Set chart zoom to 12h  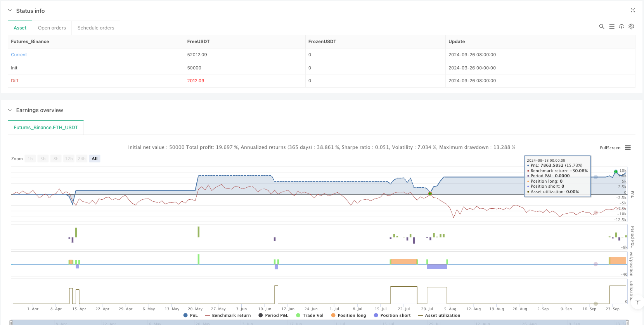(x=69, y=159)
